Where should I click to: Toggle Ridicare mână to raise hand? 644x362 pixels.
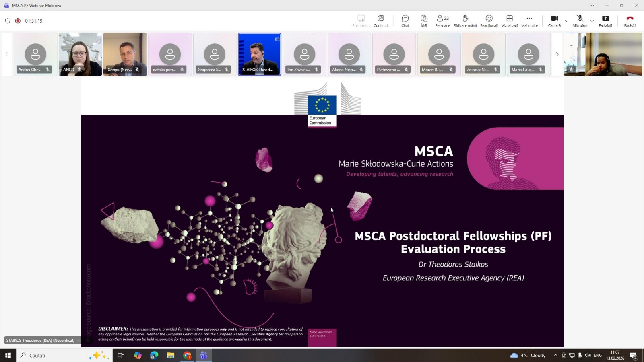[465, 21]
